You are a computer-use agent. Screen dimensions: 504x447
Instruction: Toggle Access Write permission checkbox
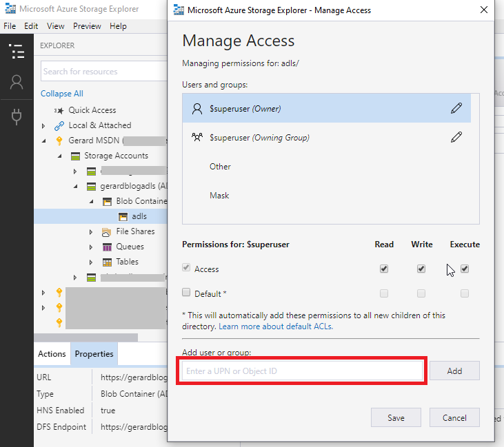tap(421, 269)
